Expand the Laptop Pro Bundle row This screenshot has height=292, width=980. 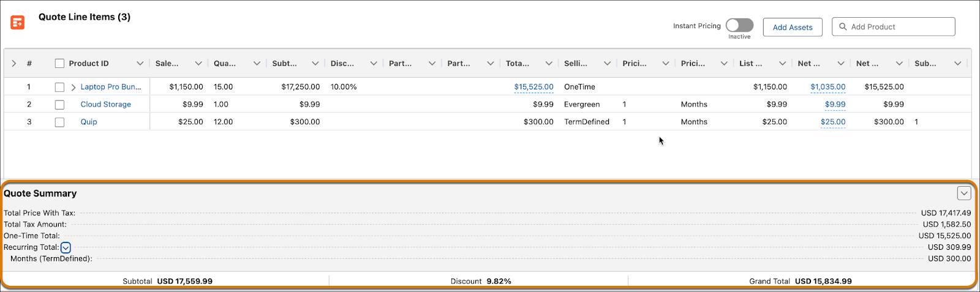pos(73,88)
